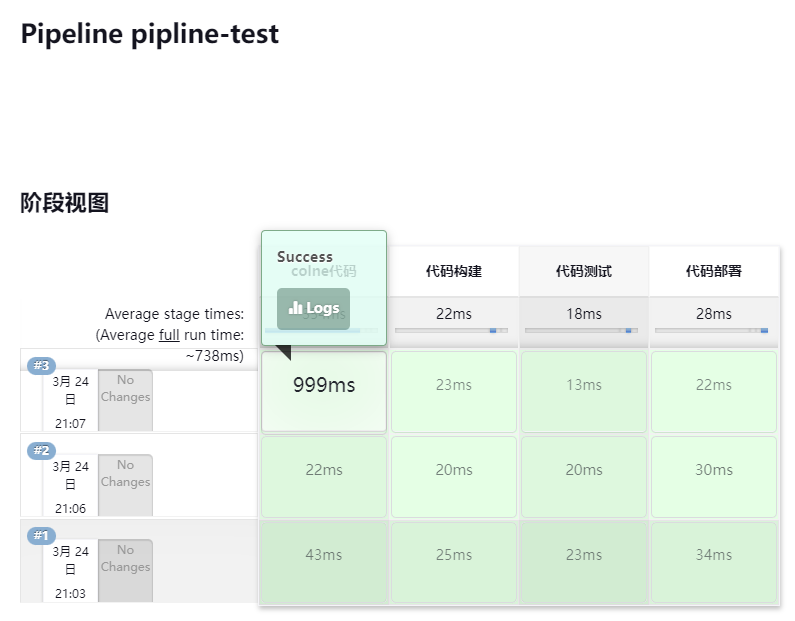Click No Changes box for build #1
The image size is (795, 621).
(125, 569)
